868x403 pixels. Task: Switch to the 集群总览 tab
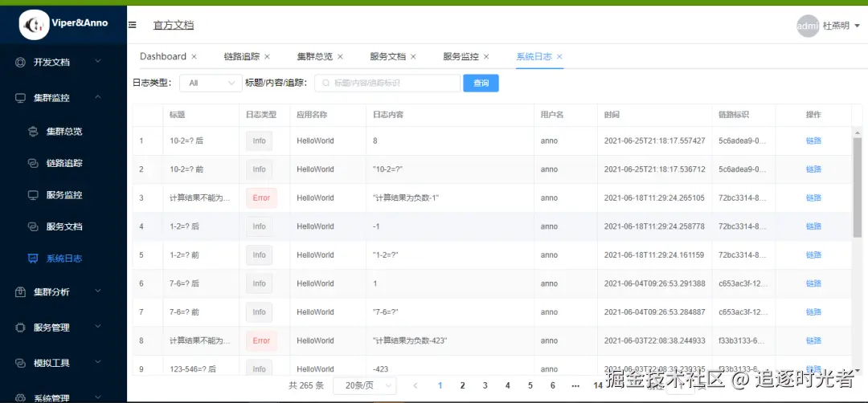pyautogui.click(x=314, y=57)
